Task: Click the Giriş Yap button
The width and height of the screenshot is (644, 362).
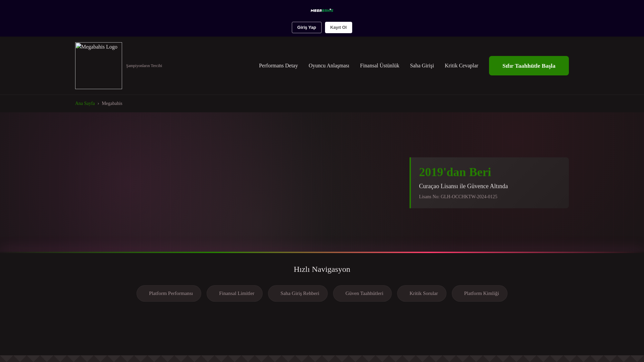Action: (307, 27)
